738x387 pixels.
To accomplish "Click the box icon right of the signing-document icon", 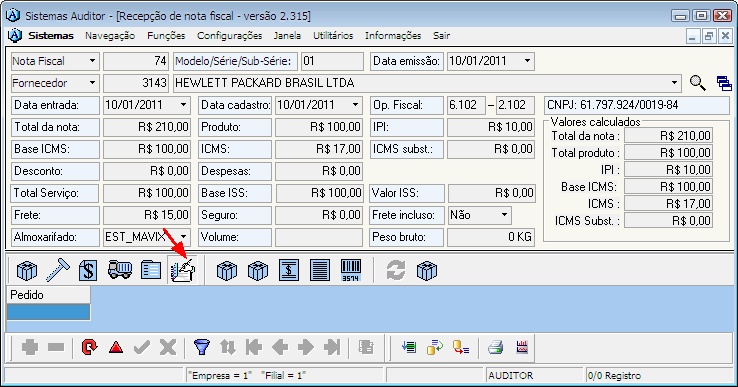I will pos(227,271).
